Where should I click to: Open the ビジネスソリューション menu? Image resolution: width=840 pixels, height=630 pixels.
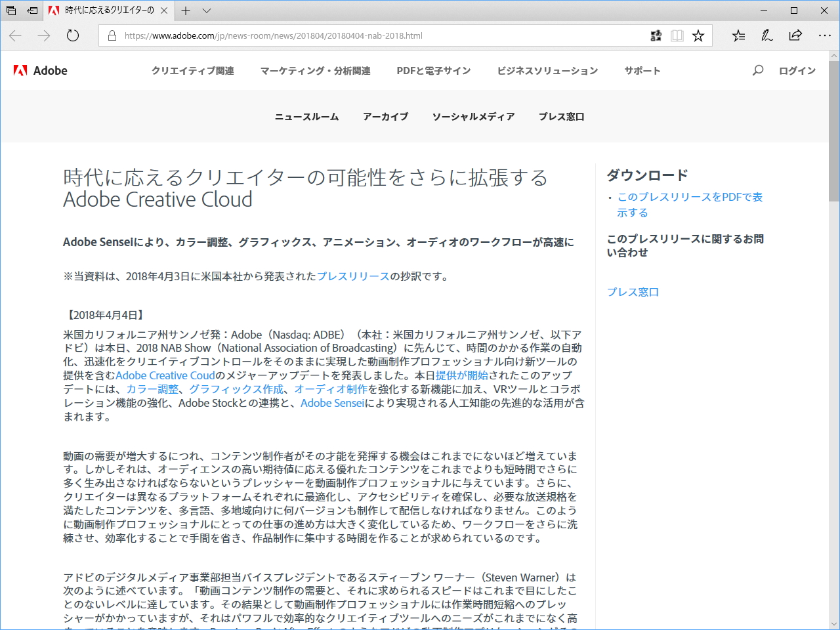(x=548, y=71)
